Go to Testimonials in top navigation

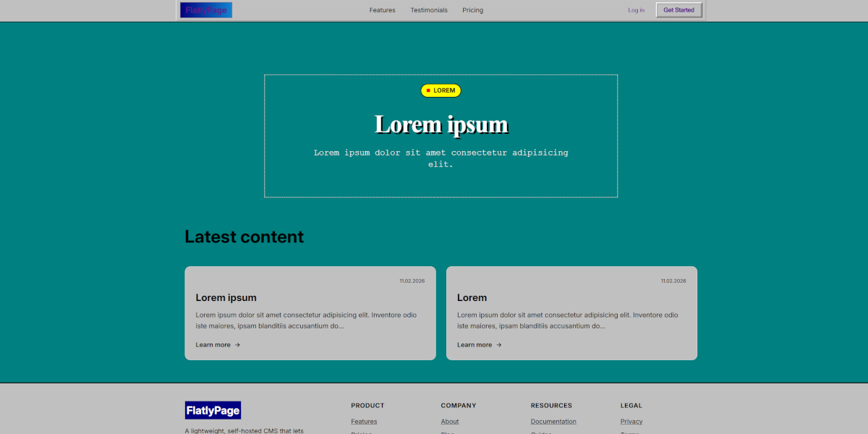[x=429, y=10]
